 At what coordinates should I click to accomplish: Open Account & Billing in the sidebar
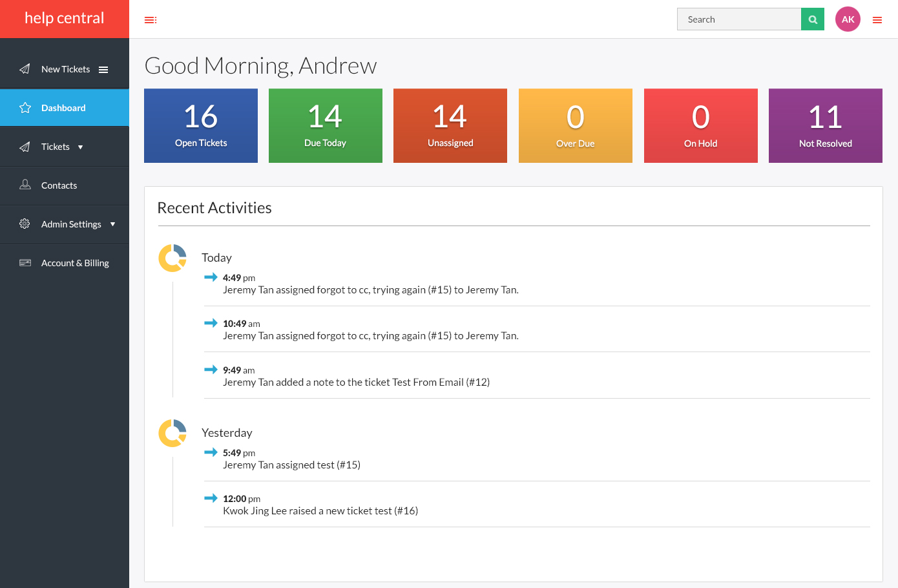75,263
